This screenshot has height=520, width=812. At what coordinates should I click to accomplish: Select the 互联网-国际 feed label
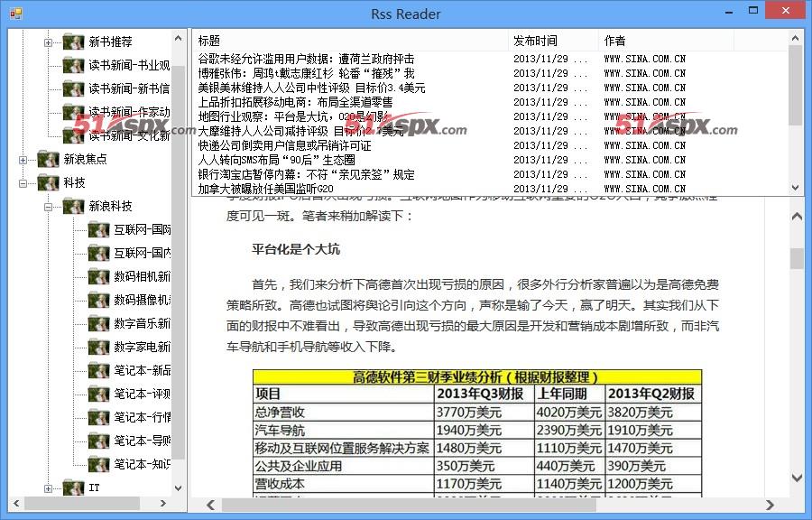coord(142,229)
